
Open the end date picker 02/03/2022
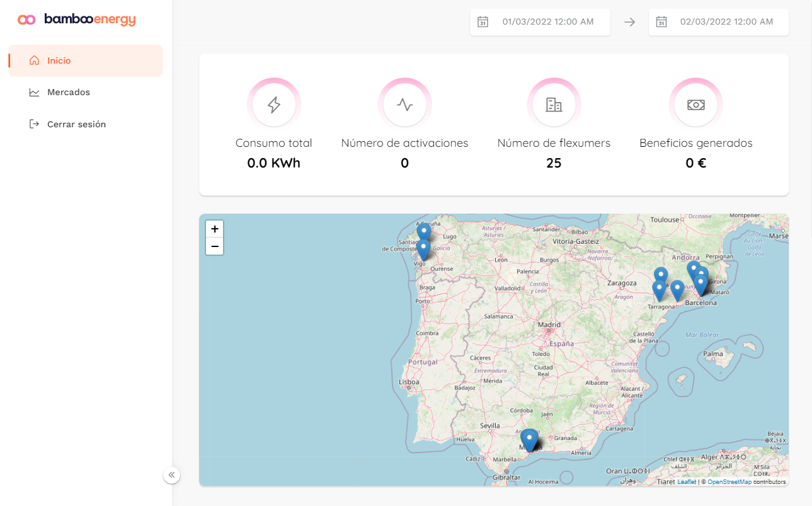[x=726, y=22]
